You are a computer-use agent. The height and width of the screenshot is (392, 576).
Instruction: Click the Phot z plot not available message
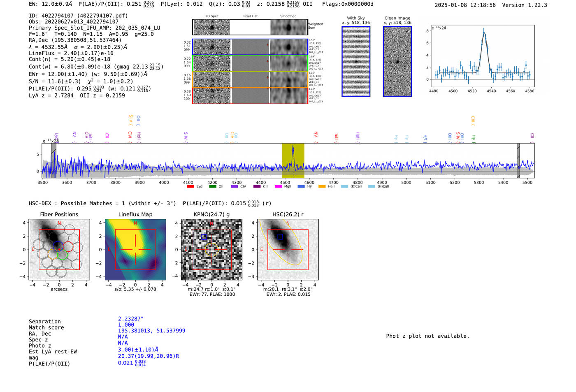click(x=427, y=336)
